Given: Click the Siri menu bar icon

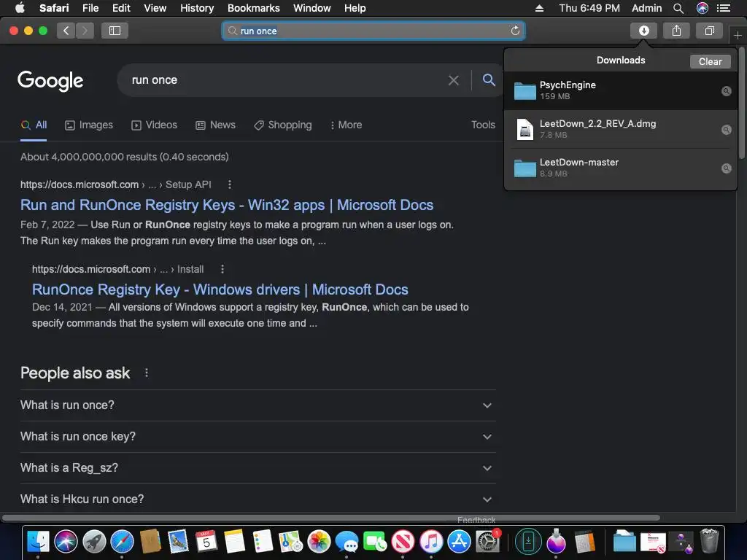Looking at the screenshot, I should pyautogui.click(x=703, y=8).
